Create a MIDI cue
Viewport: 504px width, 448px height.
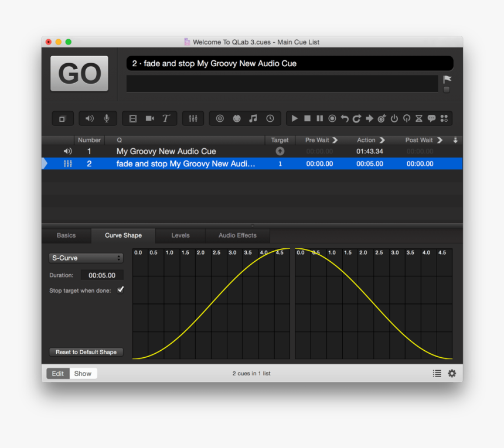[x=236, y=118]
